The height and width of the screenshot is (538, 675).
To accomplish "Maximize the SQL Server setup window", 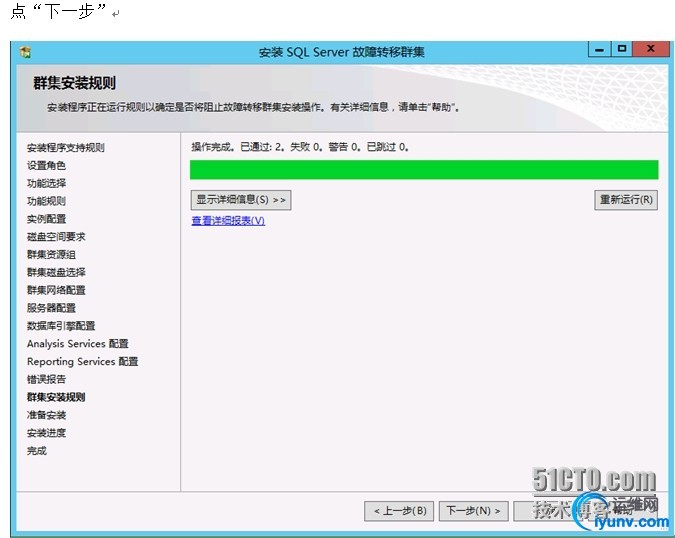I will [622, 49].
